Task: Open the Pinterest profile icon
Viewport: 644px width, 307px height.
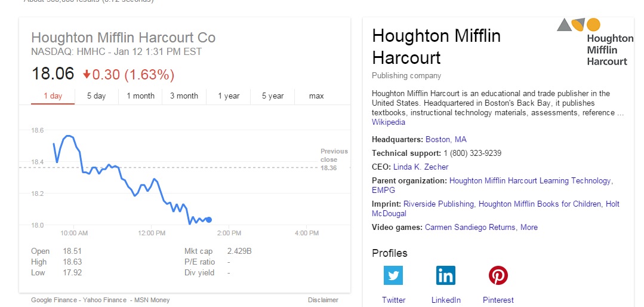Action: point(498,275)
